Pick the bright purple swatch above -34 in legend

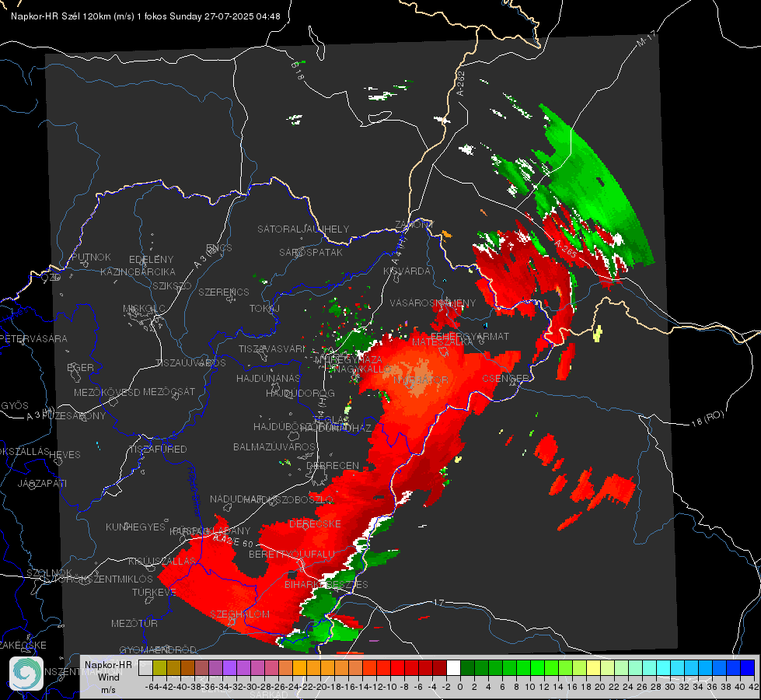pyautogui.click(x=229, y=667)
